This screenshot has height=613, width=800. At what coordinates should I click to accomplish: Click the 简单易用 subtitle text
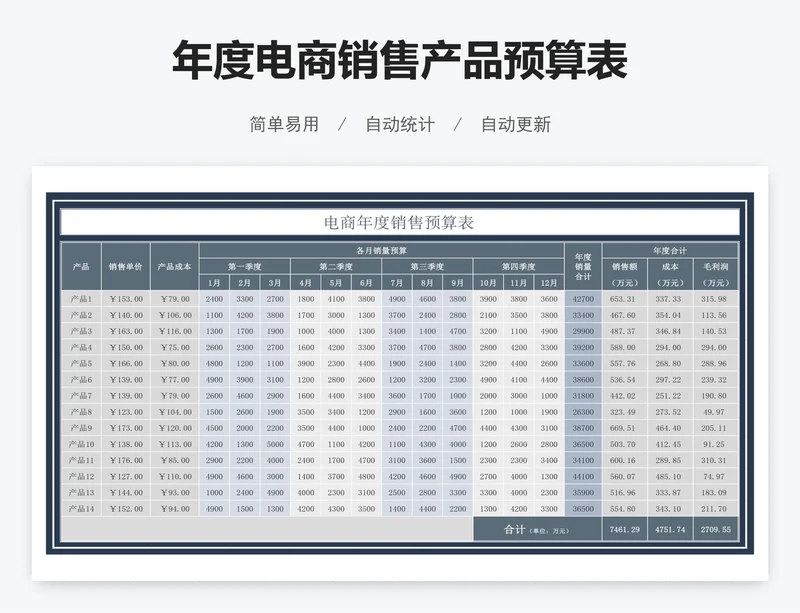(284, 124)
